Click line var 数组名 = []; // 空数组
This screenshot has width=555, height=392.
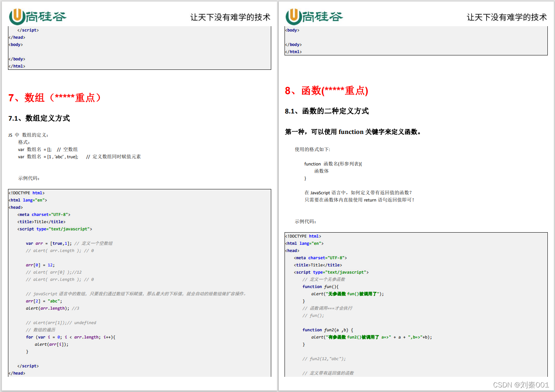[48, 150]
